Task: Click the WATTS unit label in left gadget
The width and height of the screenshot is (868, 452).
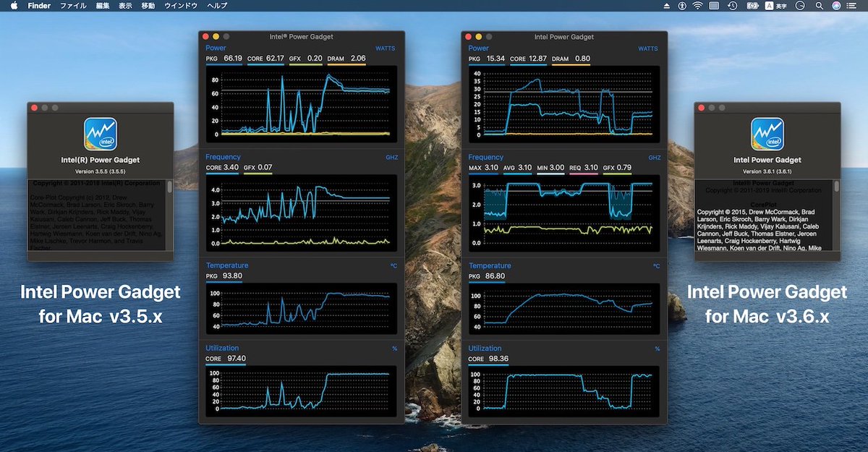Action: pyautogui.click(x=385, y=49)
